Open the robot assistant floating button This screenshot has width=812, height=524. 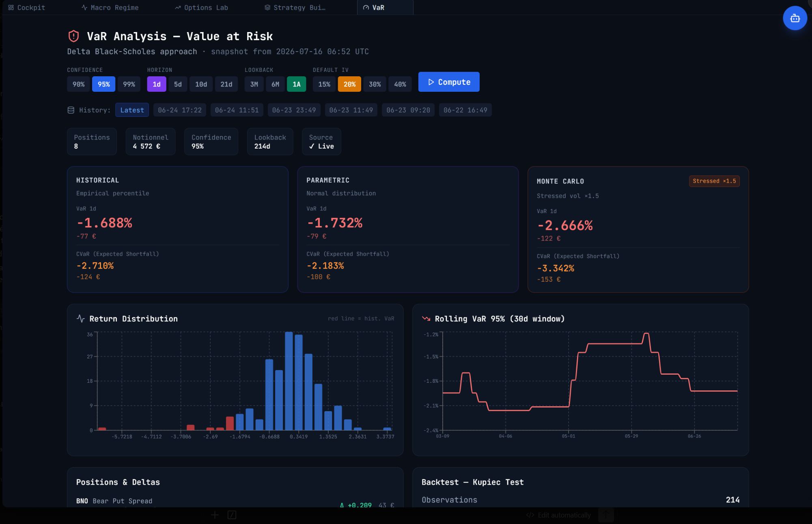795,18
